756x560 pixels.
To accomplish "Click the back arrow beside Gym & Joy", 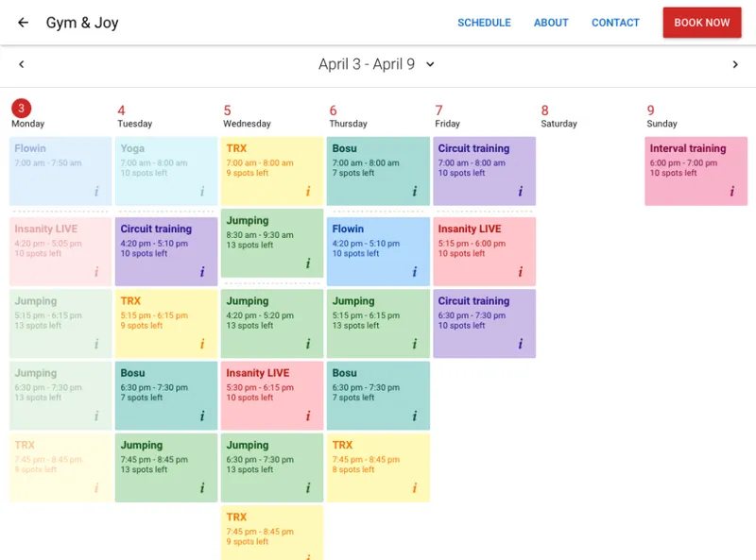I will pyautogui.click(x=23, y=22).
